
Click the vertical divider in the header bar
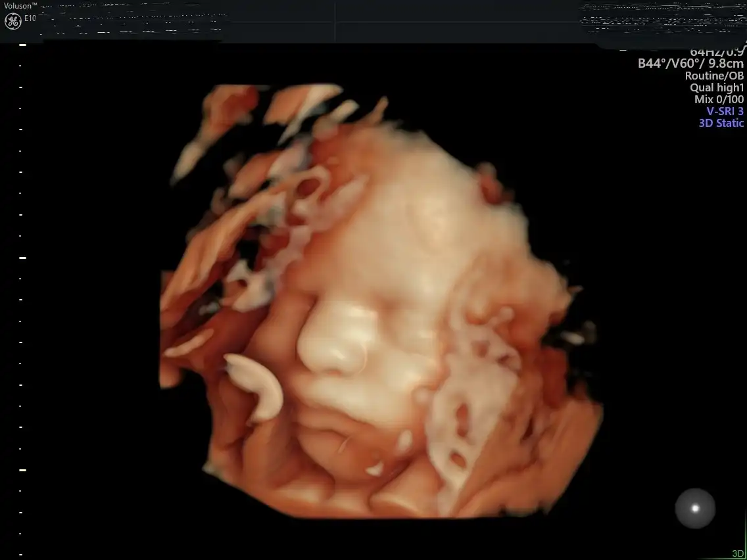[x=335, y=21]
